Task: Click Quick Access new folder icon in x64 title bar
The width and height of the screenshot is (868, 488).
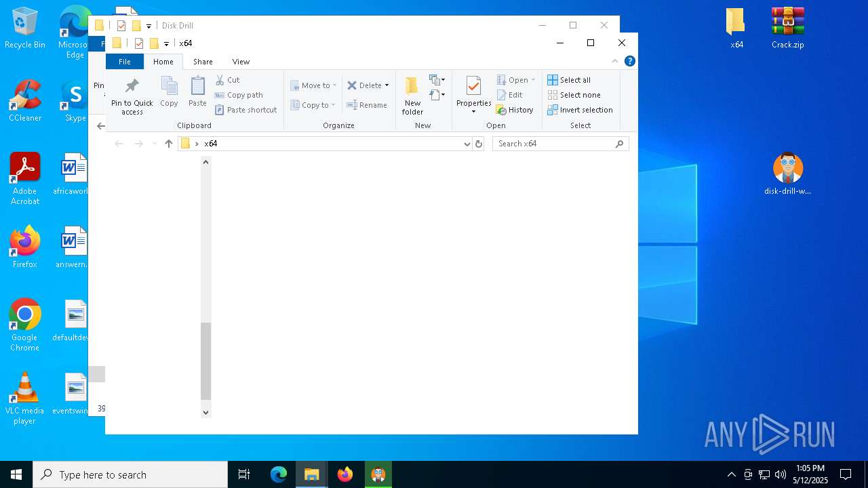Action: [154, 43]
